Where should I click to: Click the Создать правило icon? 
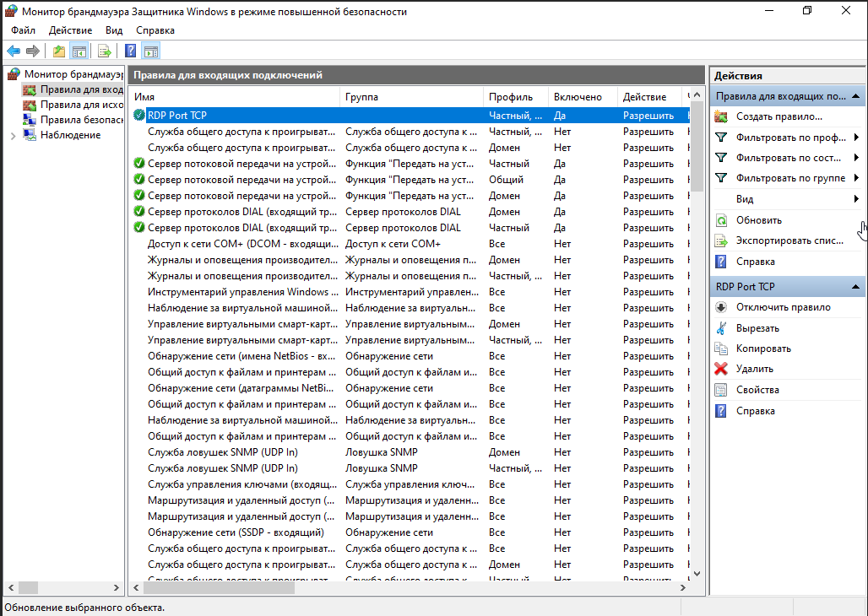[721, 116]
